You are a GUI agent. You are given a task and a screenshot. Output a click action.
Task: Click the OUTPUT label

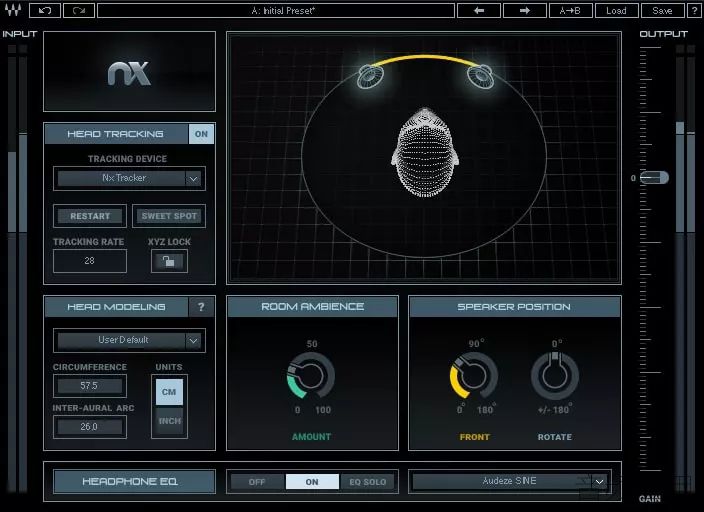663,34
